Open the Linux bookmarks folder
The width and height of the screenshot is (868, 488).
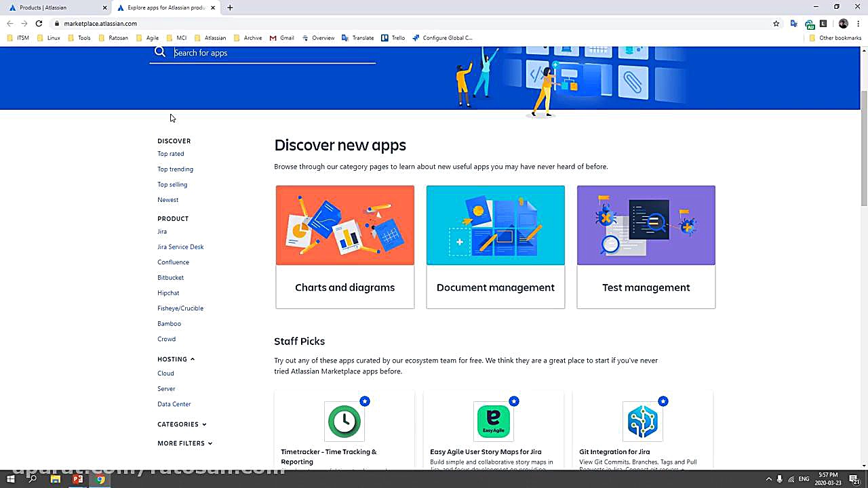[x=48, y=38]
